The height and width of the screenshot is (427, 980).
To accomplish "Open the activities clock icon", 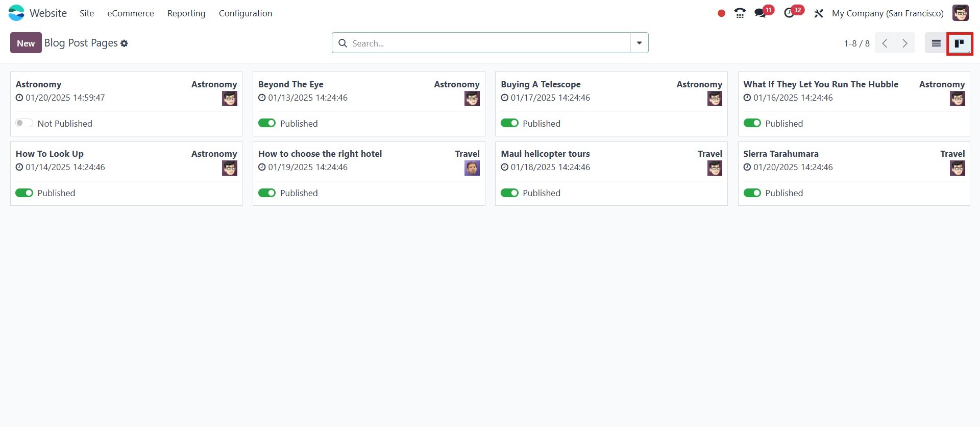I will 789,13.
